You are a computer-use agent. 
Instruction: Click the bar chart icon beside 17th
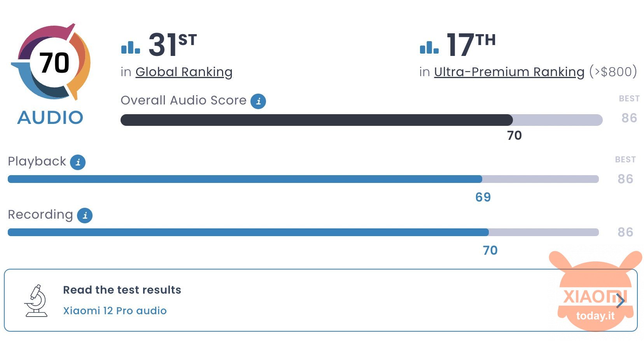pyautogui.click(x=429, y=47)
